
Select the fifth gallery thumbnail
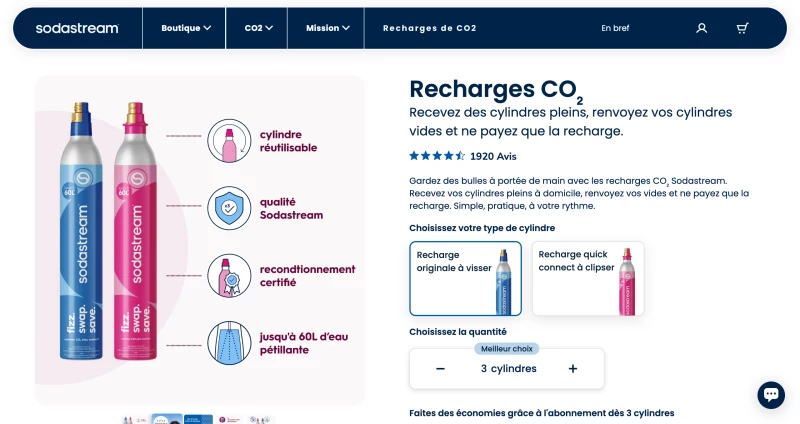pyautogui.click(x=261, y=419)
